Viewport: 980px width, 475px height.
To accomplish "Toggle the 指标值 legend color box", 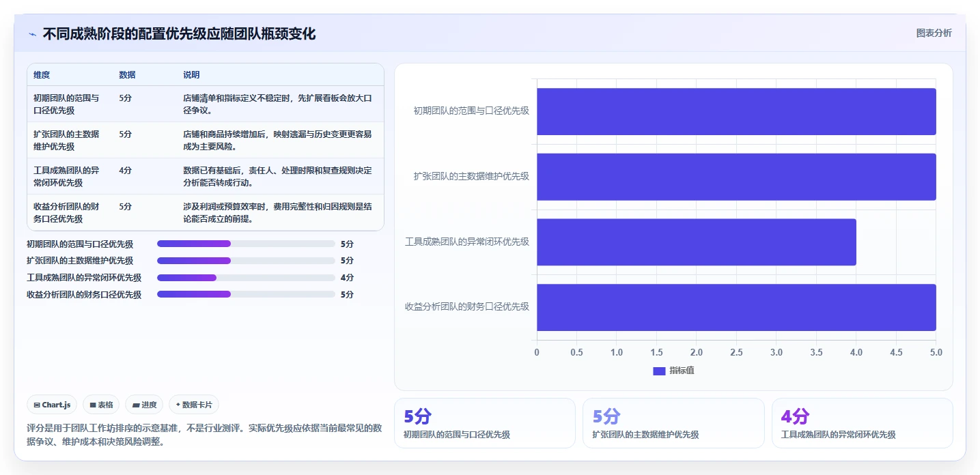I will (659, 371).
